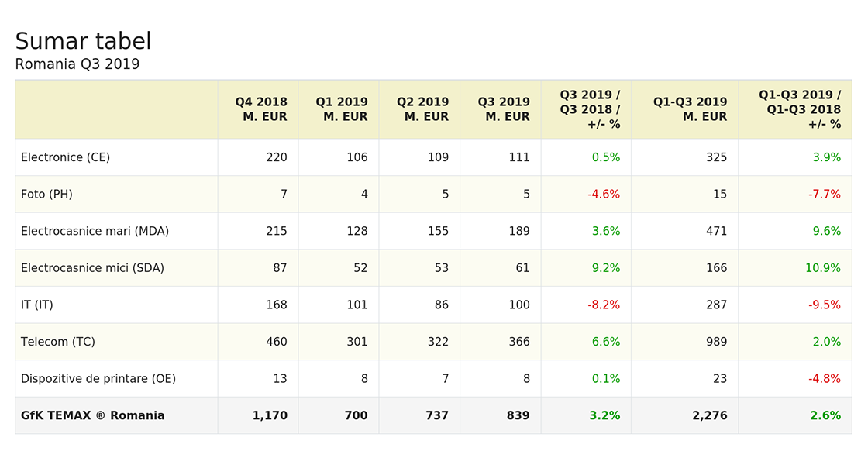868x465 pixels.
Task: Click the 'Electronice (CE)' row label
Action: point(65,157)
